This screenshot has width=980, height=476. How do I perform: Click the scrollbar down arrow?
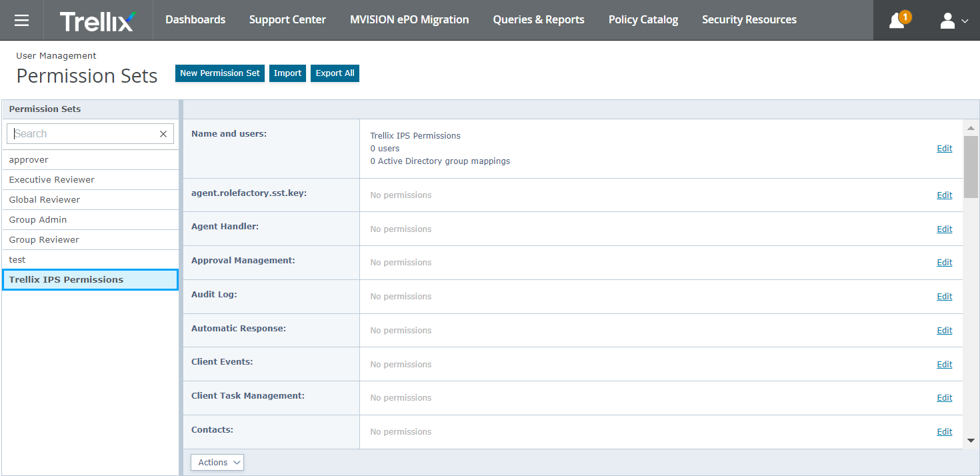[x=971, y=441]
